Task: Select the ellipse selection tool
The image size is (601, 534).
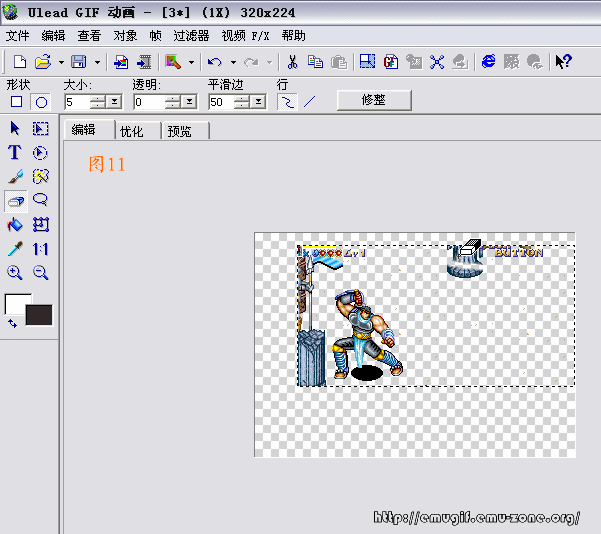Action: click(x=40, y=153)
